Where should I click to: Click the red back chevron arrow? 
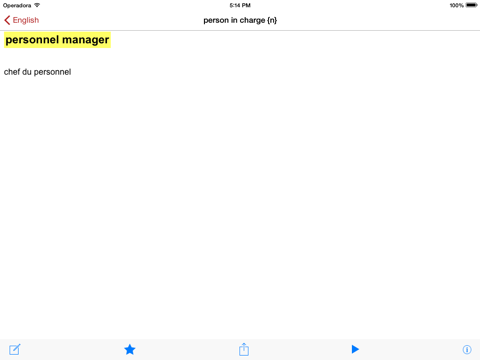tap(7, 20)
